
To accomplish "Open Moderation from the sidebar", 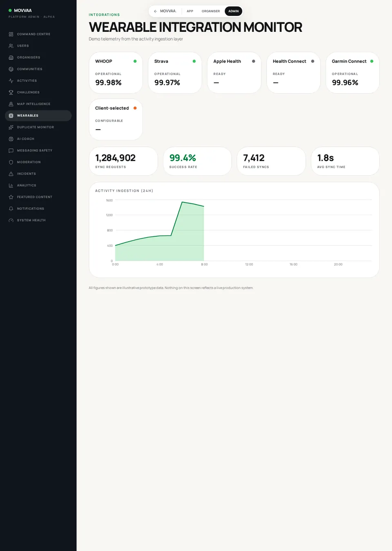I will click(38, 162).
